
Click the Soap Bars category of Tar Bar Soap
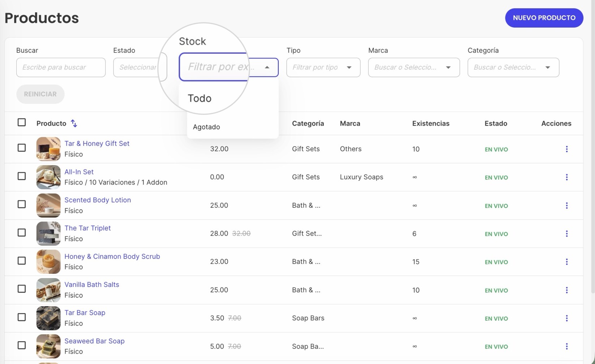[x=308, y=318]
